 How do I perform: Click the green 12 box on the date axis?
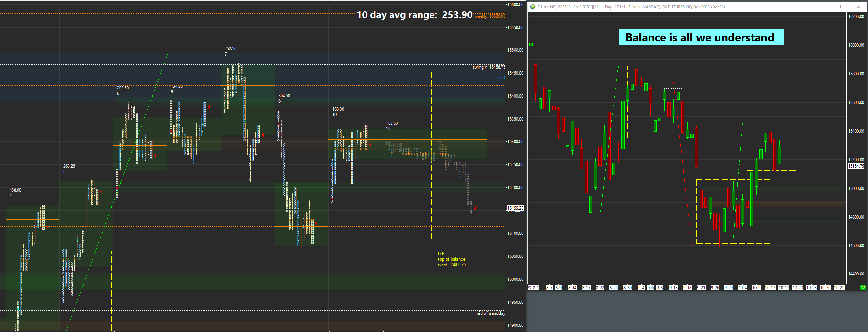[863, 288]
